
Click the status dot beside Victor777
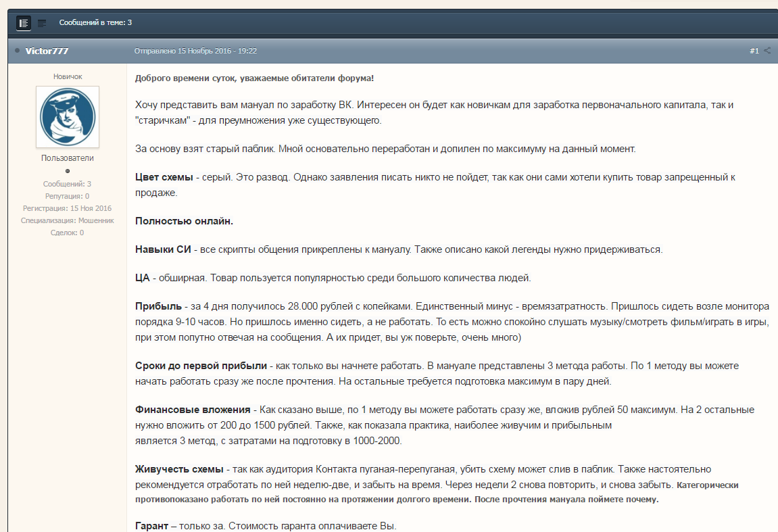18,51
